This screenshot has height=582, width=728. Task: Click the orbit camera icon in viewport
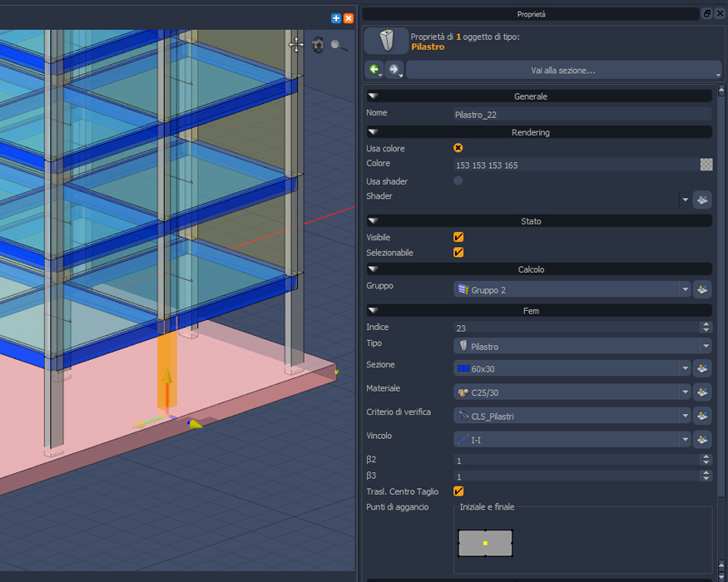[318, 45]
